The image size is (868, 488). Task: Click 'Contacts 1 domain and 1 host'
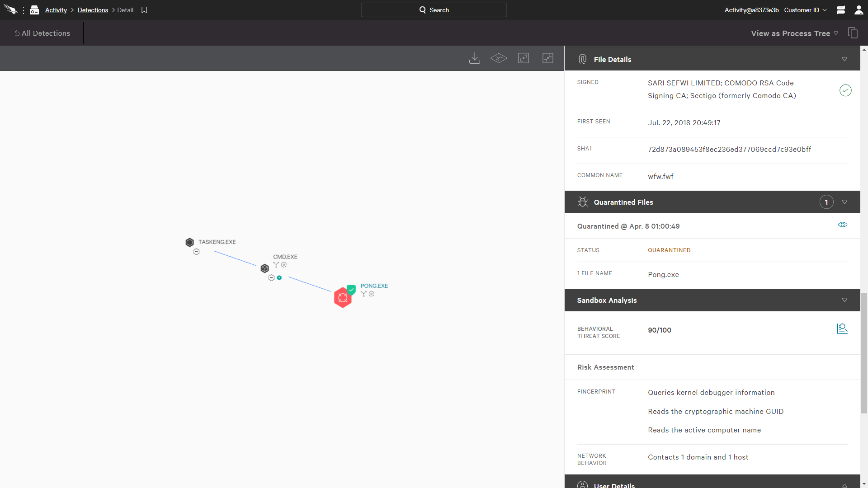pos(698,457)
